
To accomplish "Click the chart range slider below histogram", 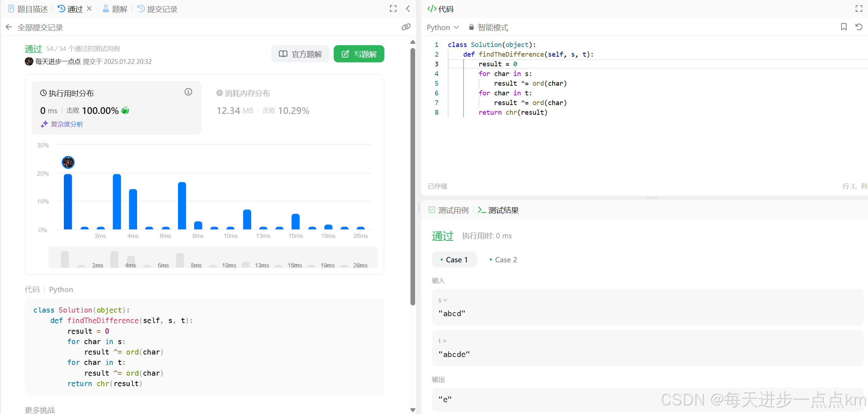I will (x=213, y=258).
